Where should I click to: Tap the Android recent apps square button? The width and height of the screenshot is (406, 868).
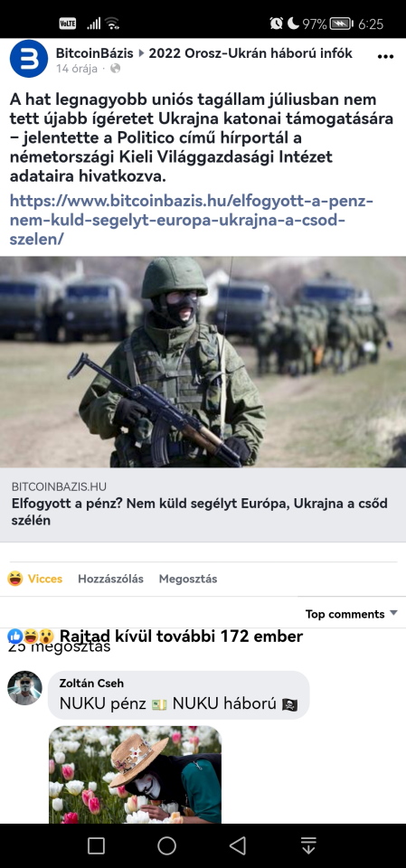(x=96, y=845)
